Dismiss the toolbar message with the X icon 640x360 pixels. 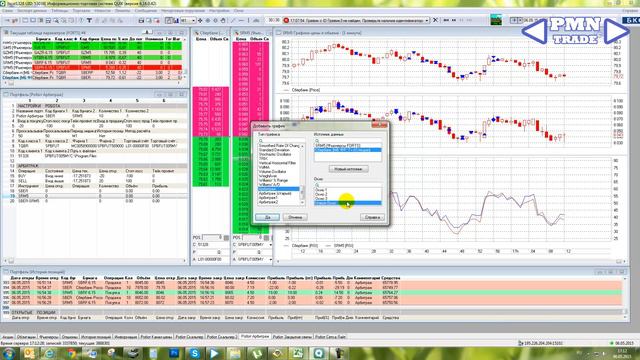pos(435,20)
